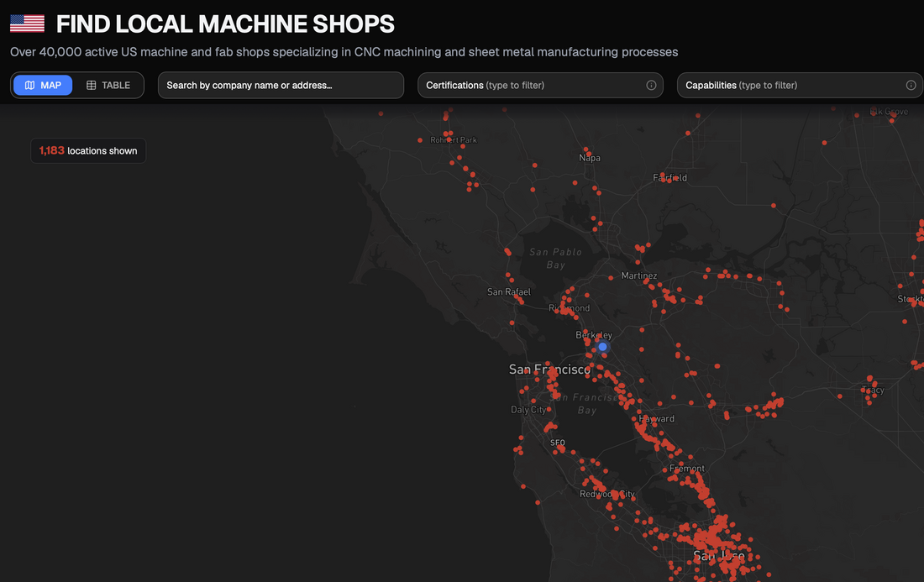This screenshot has height=582, width=924.
Task: Click the blue current location marker near Berkeley
Action: tap(602, 347)
